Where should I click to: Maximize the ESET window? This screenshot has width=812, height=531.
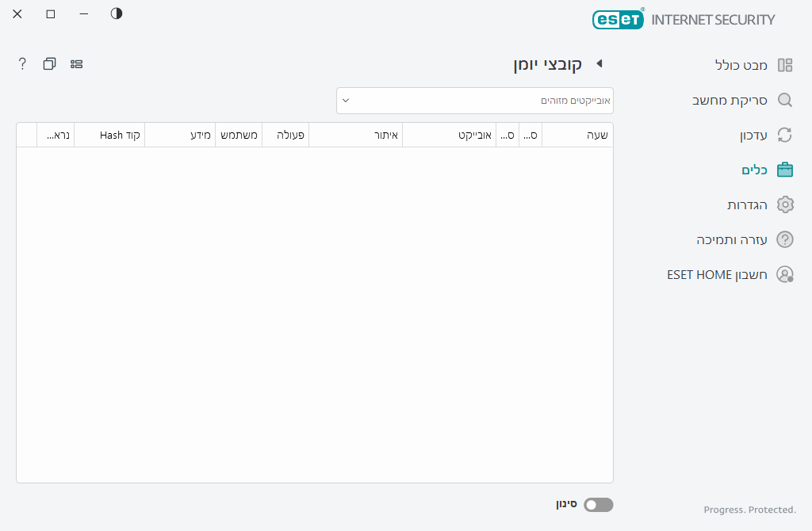[51, 13]
